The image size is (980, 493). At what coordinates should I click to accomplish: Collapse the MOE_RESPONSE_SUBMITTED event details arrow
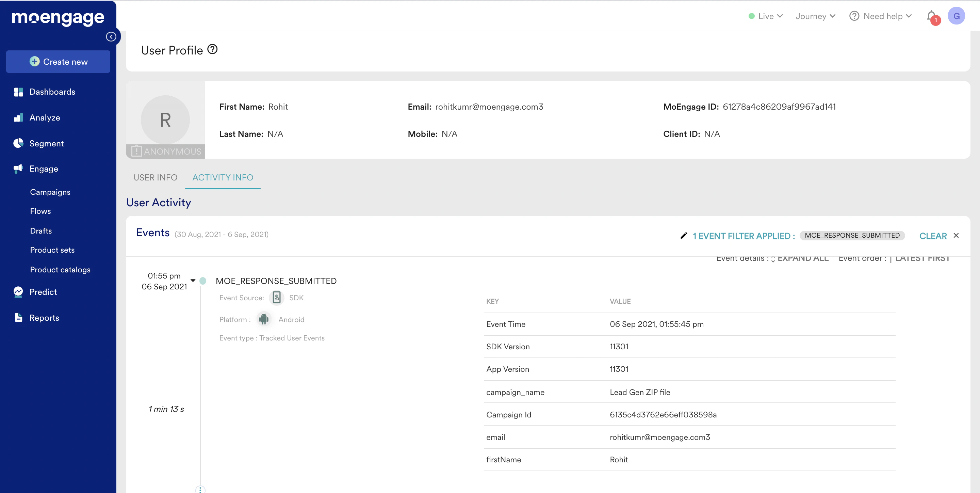(x=193, y=281)
